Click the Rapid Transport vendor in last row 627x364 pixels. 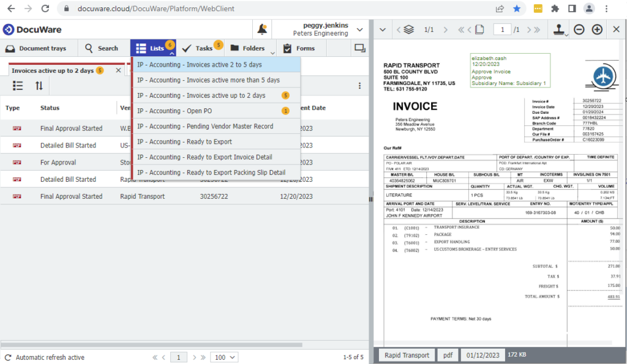tap(142, 196)
